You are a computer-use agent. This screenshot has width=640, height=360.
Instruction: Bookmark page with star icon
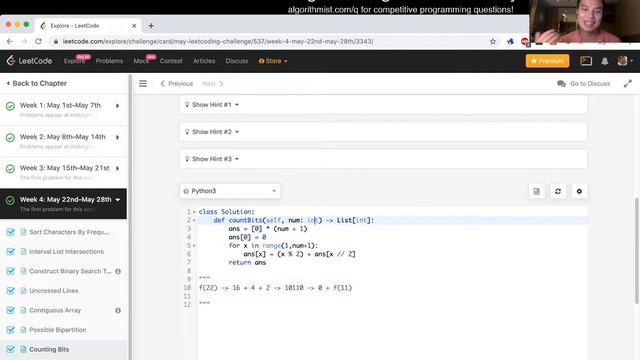tap(493, 41)
